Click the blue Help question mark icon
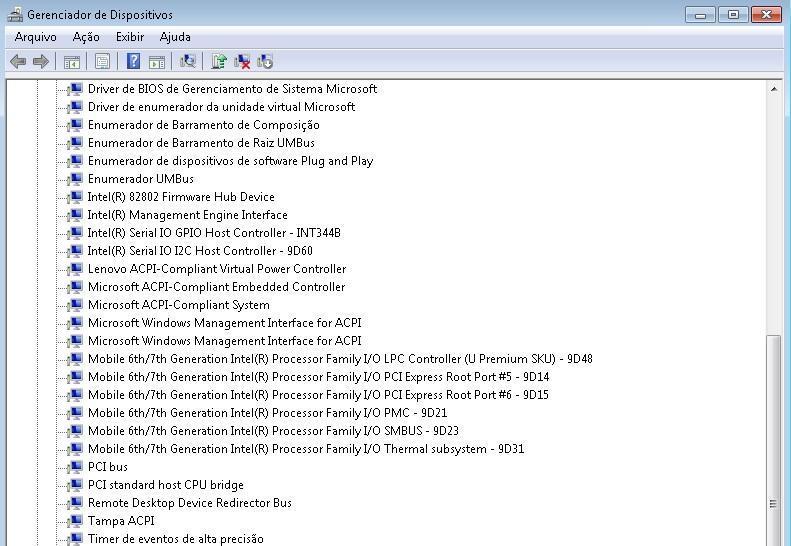791x546 pixels. (133, 62)
